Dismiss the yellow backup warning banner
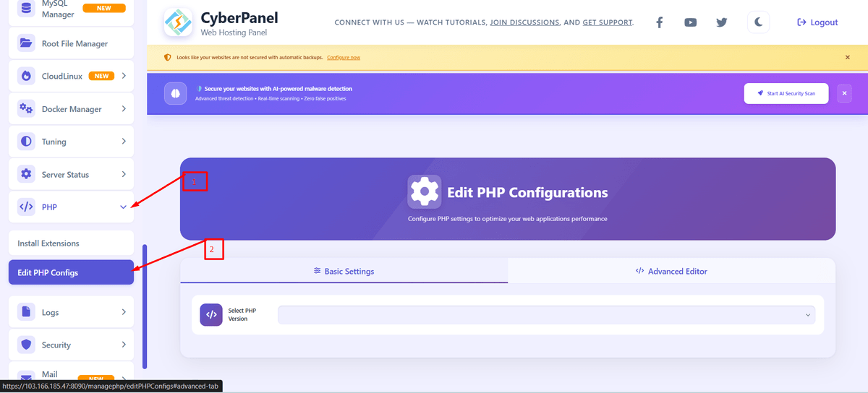 click(x=848, y=57)
